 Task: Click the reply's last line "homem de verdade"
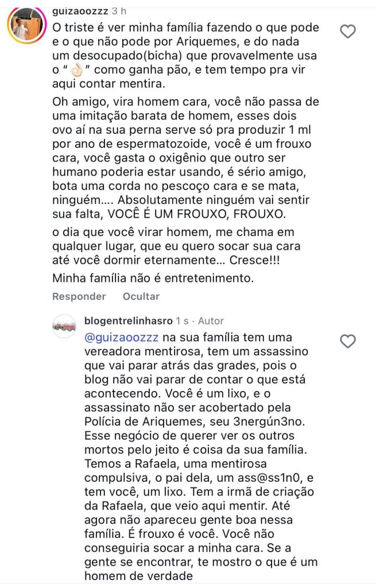(137, 577)
